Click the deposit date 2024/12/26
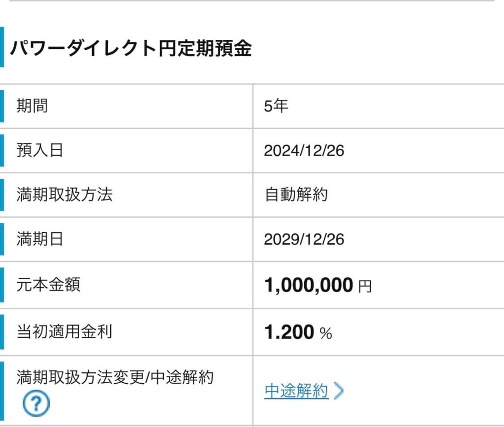Screen dimensions: 504x427 [304, 151]
